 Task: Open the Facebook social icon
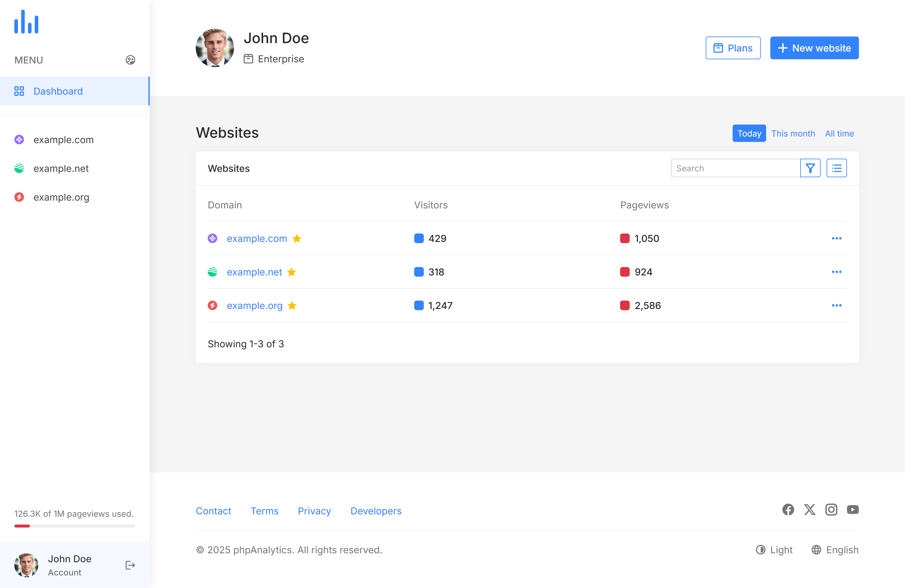(x=788, y=510)
